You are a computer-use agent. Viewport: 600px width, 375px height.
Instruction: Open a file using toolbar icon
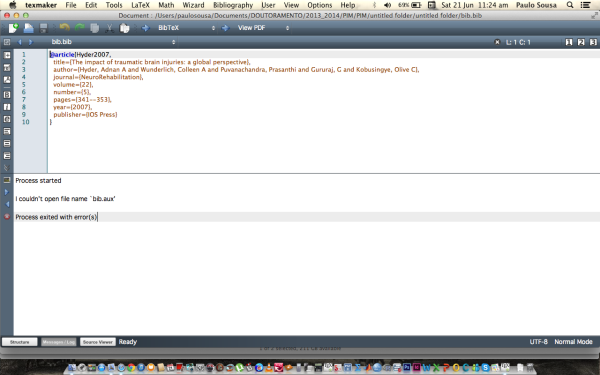point(29,28)
